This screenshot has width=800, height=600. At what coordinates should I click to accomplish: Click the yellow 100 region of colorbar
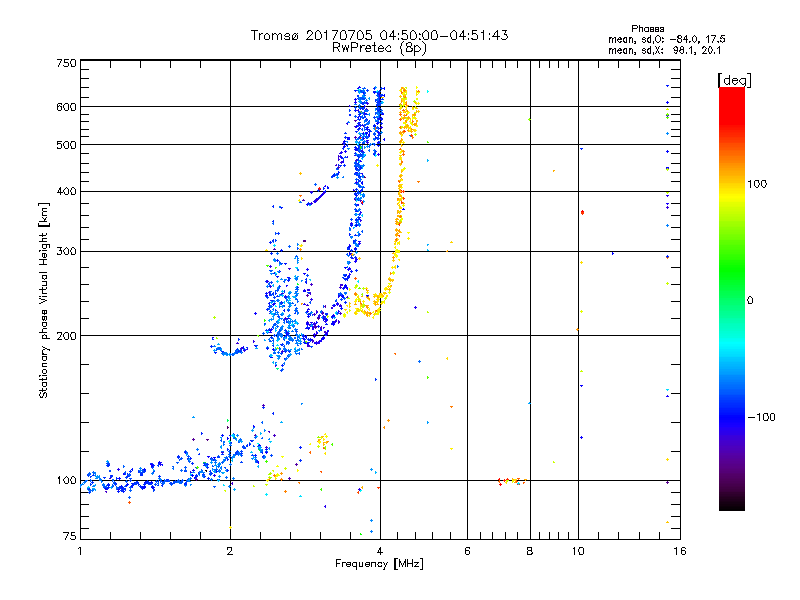click(x=732, y=191)
